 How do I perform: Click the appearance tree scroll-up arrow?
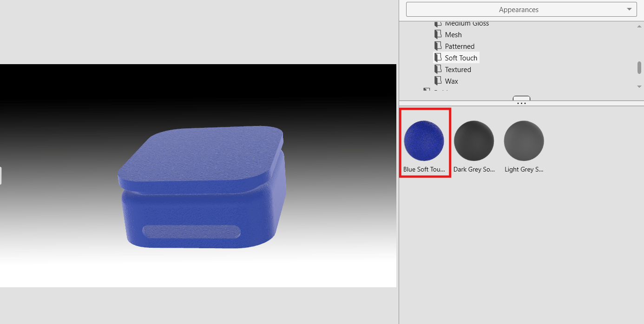pos(639,26)
